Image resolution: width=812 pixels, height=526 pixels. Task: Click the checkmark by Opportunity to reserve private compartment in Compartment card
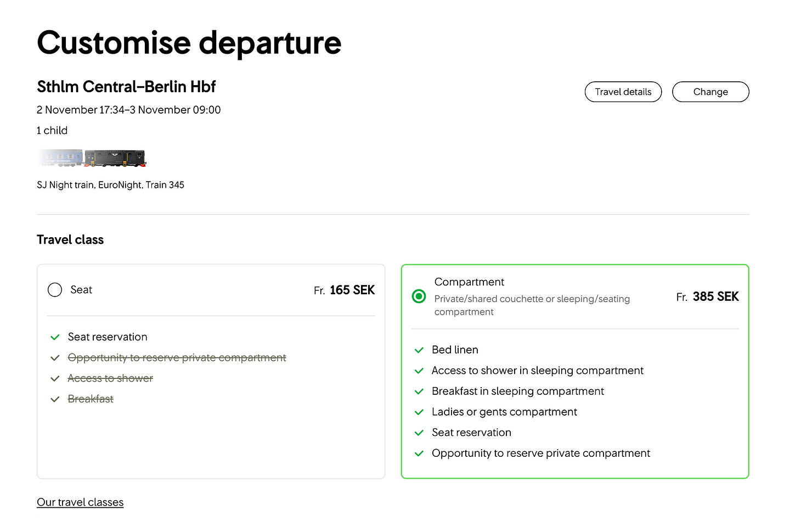(419, 454)
